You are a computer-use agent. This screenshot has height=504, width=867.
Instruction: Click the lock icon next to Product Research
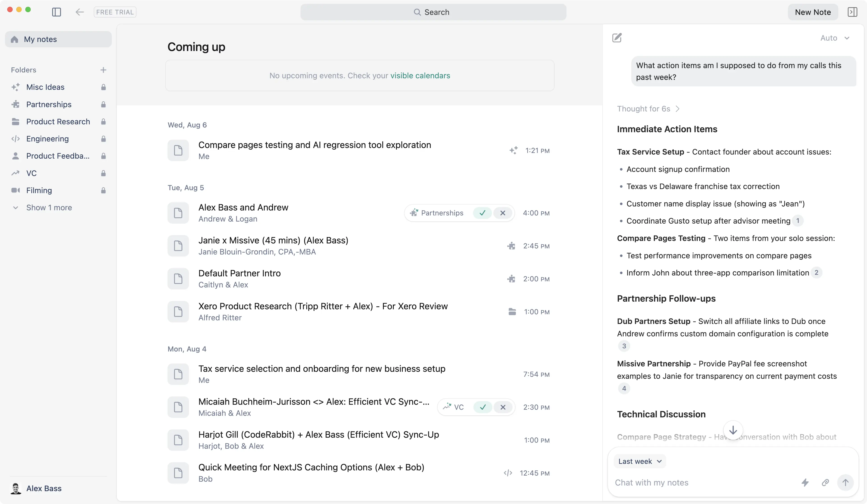103,121
